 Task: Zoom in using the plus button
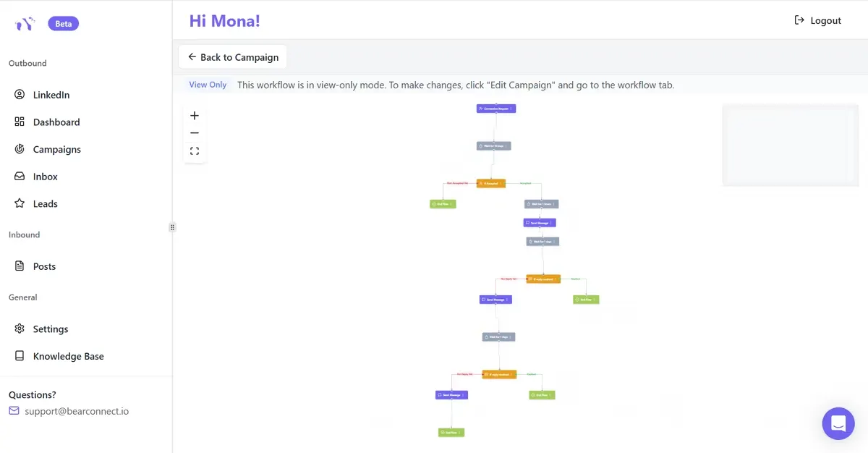[x=194, y=116]
